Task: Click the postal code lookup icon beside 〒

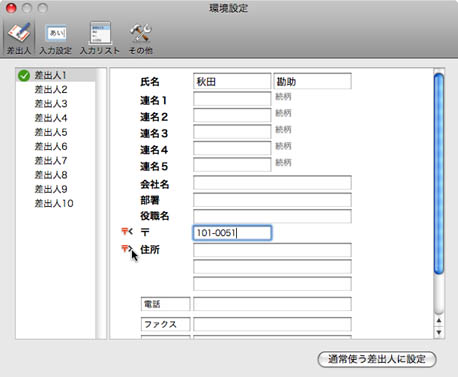Action: [x=127, y=231]
